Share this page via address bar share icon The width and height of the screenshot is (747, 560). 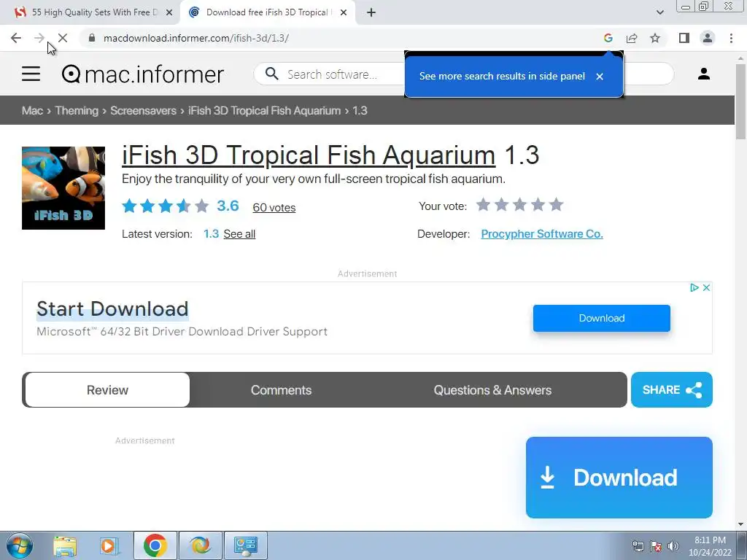coord(632,38)
